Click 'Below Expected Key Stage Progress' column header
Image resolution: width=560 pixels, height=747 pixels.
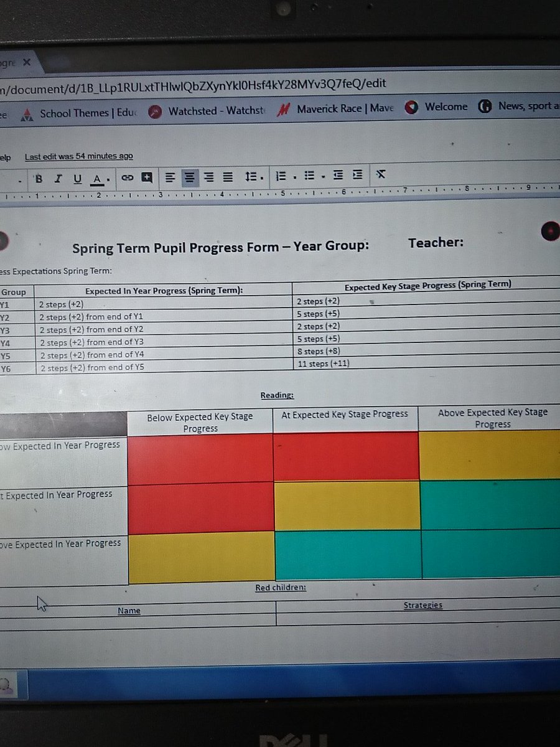pyautogui.click(x=200, y=423)
